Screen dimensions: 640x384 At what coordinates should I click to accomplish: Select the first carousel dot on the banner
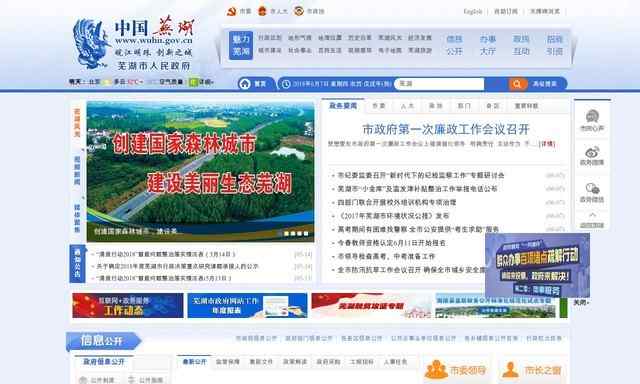287,234
